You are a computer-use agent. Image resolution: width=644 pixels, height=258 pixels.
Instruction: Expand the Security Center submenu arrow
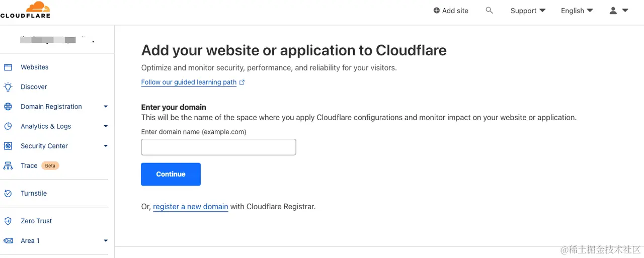[106, 146]
